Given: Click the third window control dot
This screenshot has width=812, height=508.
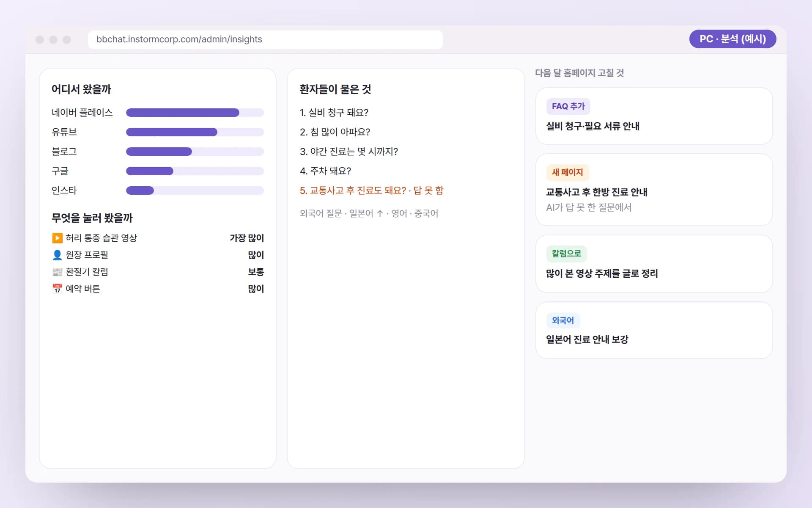Looking at the screenshot, I should click(67, 39).
